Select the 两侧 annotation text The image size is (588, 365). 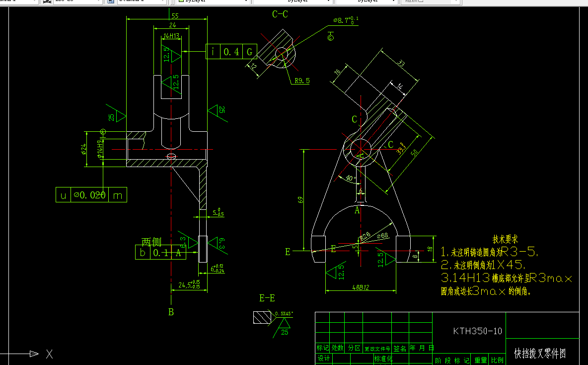pos(151,242)
